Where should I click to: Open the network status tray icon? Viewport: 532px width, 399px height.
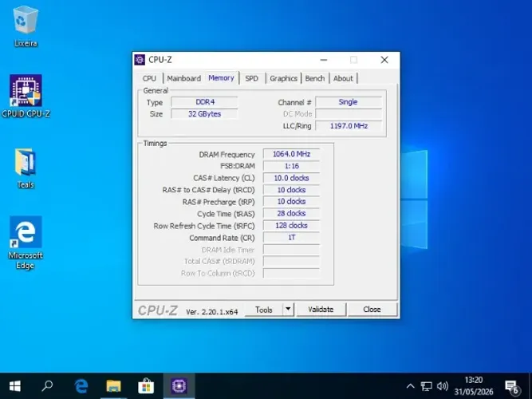[426, 386]
